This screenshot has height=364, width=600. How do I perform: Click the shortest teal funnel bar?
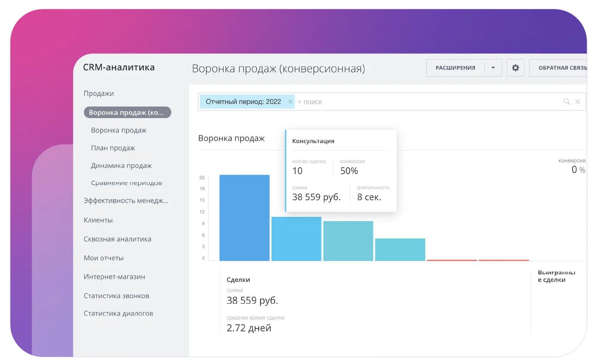click(400, 250)
